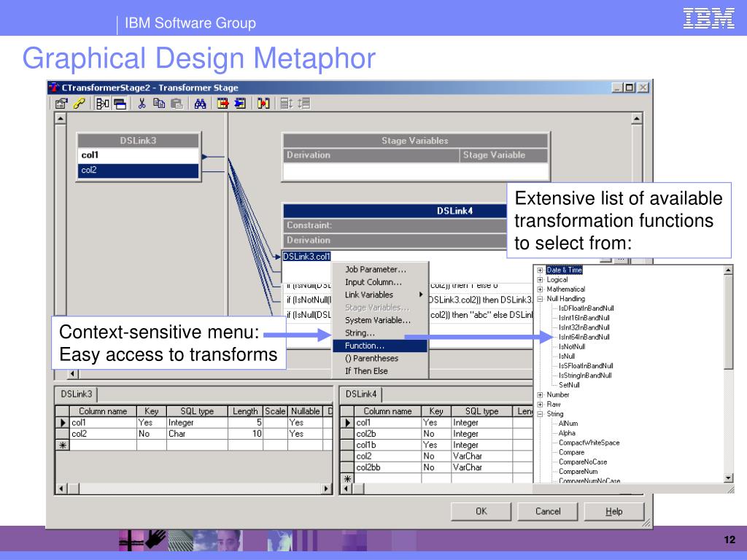
Task: Select CompareNoCase string function
Action: [583, 462]
